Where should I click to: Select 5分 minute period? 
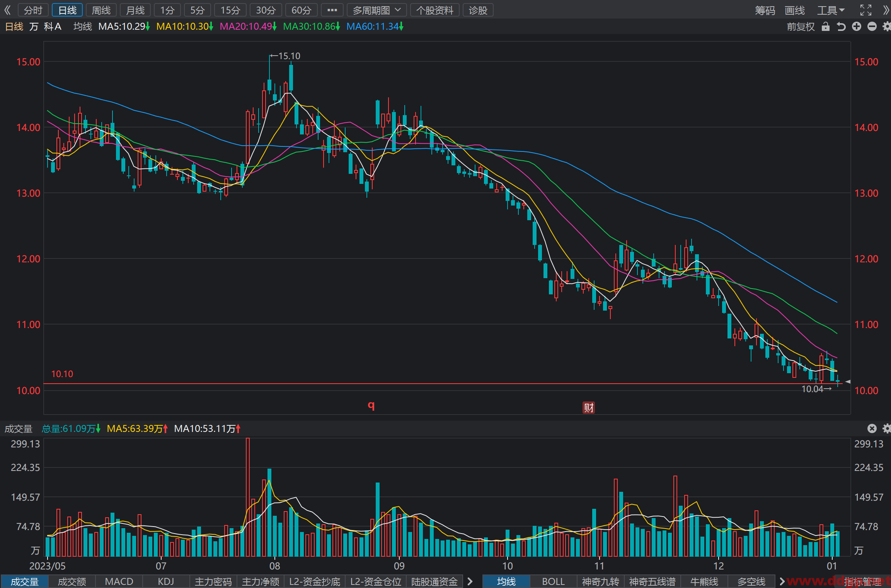point(197,10)
